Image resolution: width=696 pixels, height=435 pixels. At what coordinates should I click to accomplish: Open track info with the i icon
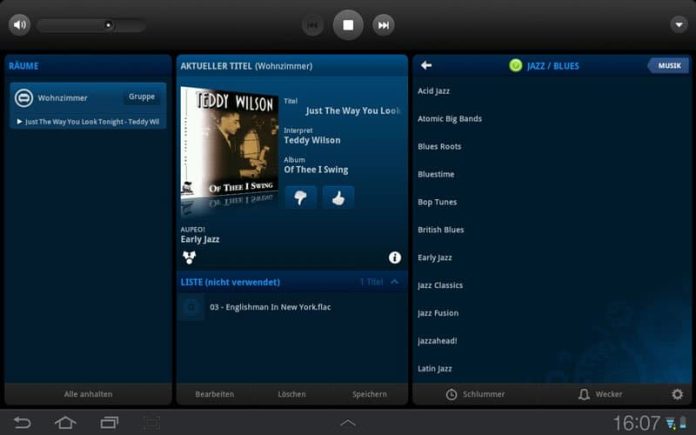click(x=395, y=257)
